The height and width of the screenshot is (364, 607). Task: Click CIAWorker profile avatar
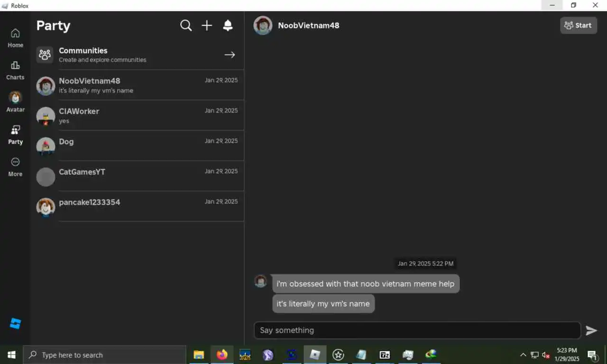(x=46, y=116)
